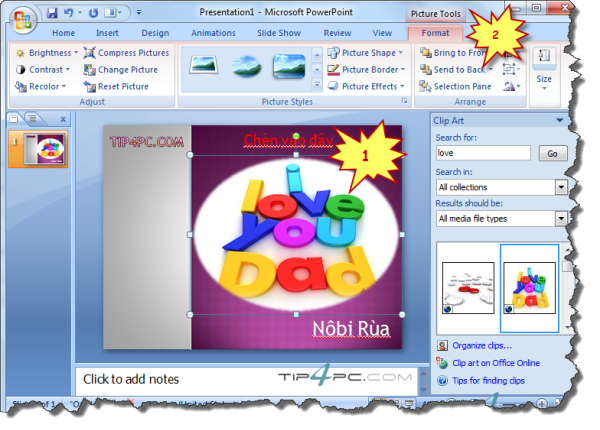Click the Save icon in Quick Access Toolbar
The image size is (600, 430).
pyautogui.click(x=52, y=13)
